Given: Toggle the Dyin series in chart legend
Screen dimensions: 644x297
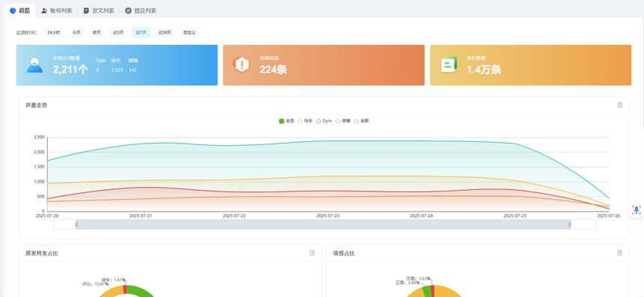Looking at the screenshot, I should coord(324,121).
